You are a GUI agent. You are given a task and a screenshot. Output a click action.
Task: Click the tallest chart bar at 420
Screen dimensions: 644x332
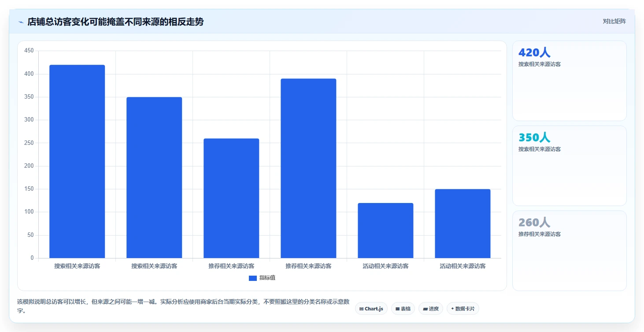(x=77, y=162)
